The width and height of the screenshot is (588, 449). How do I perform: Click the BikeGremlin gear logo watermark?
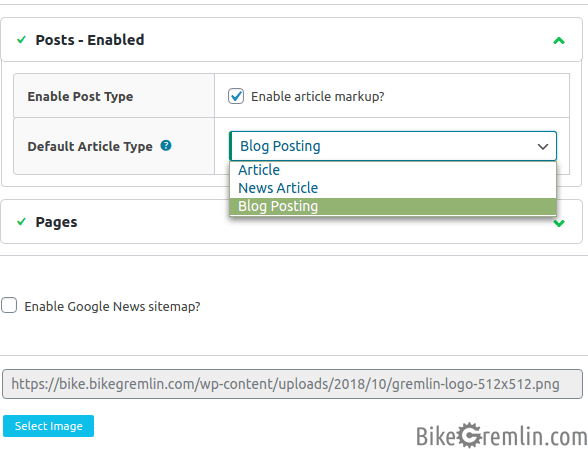point(470,435)
